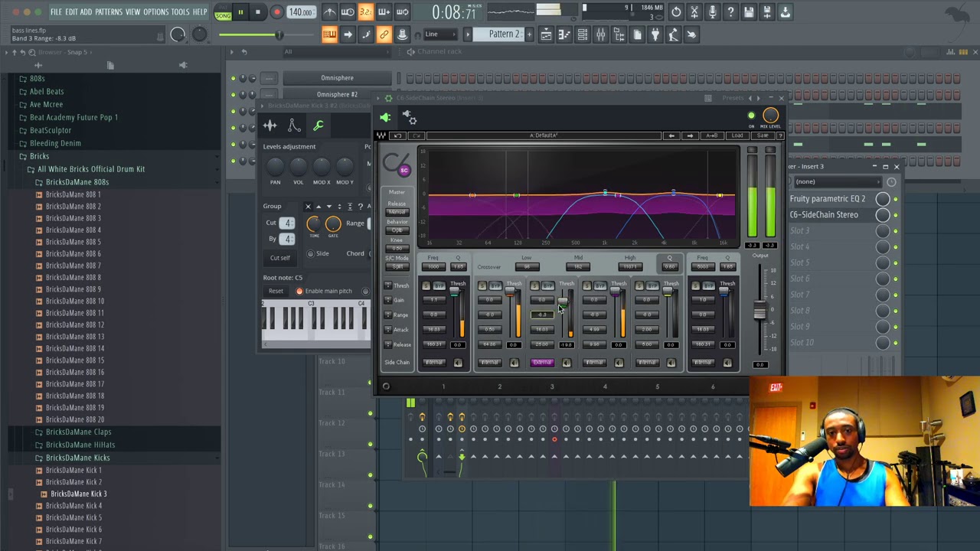980x551 pixels.
Task: Open undo history circular-arrow icon
Action: (x=676, y=12)
